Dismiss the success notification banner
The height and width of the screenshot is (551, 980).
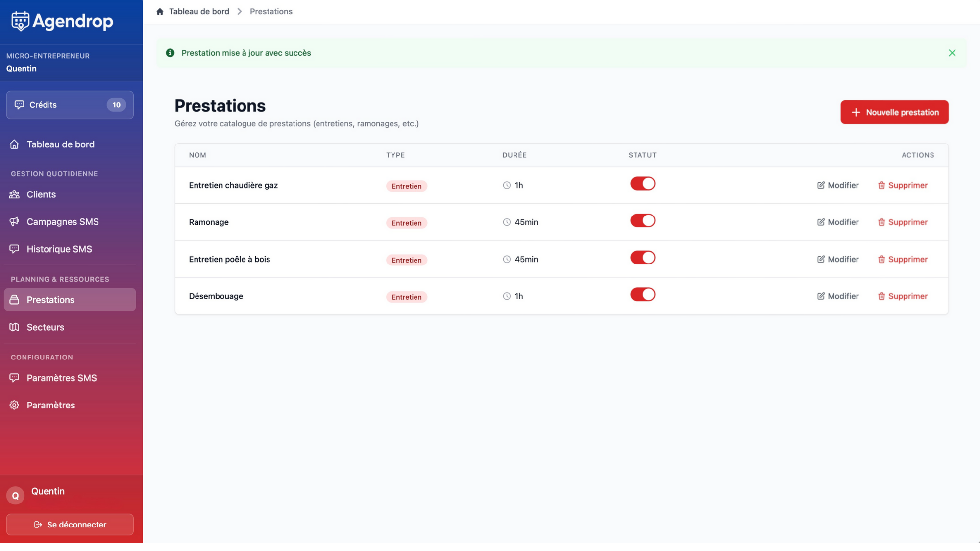(952, 53)
